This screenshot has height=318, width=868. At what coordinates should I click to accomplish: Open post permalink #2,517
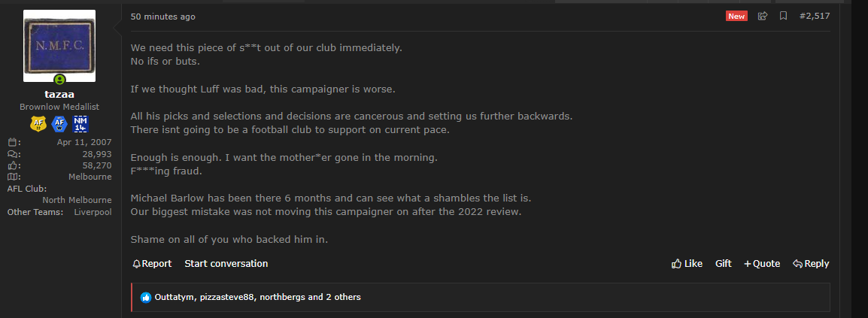tap(815, 16)
